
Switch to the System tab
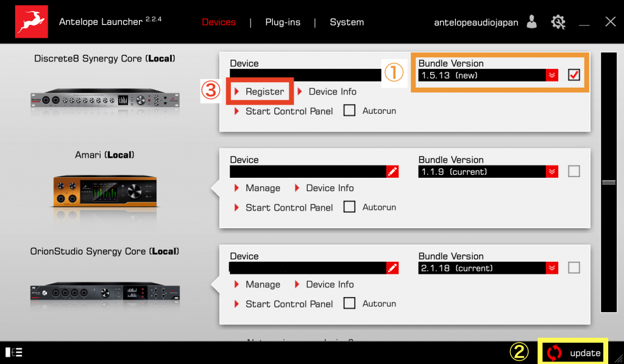347,23
